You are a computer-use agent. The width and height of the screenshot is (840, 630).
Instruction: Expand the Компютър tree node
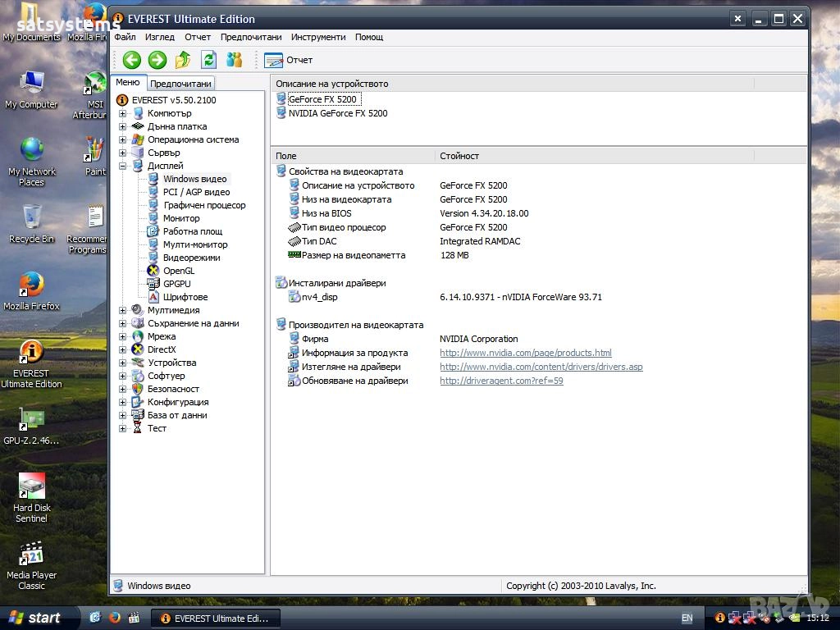[x=123, y=113]
